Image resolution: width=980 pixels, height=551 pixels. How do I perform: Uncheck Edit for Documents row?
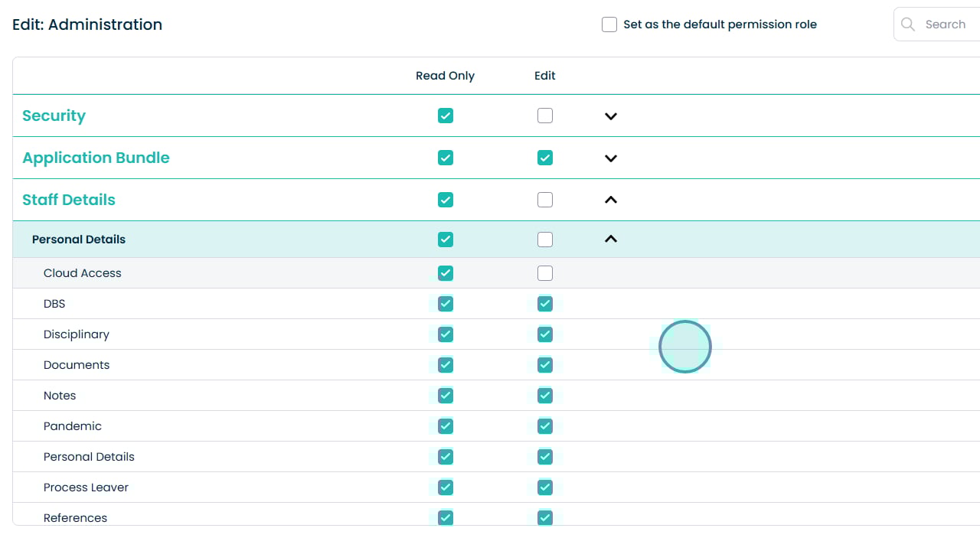pyautogui.click(x=544, y=365)
